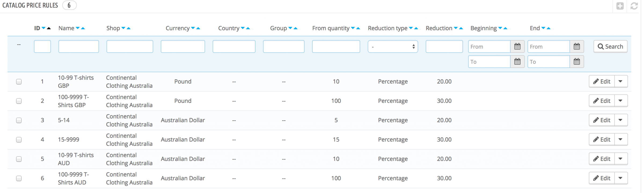Check the box for rule 1
The height and width of the screenshot is (193, 644).
click(x=19, y=82)
